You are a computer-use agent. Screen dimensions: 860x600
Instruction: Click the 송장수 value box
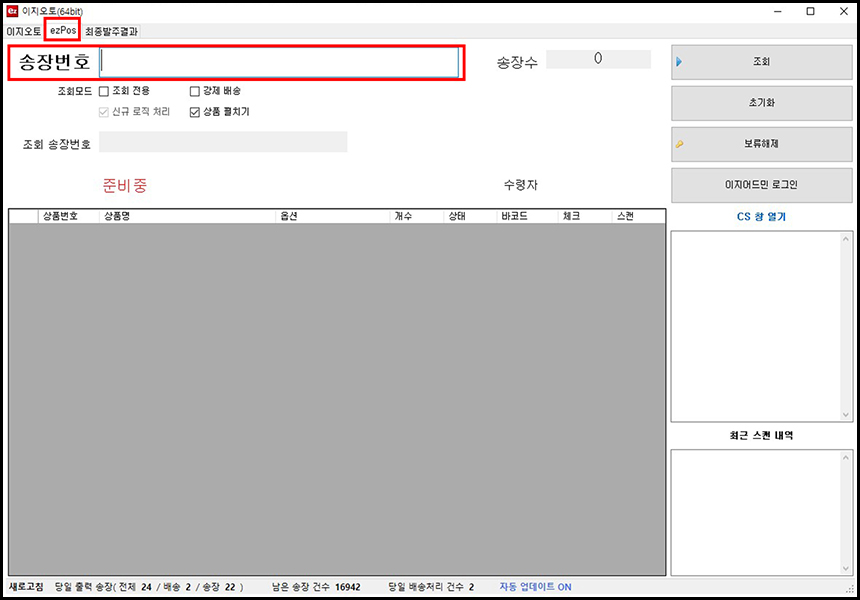tap(598, 59)
